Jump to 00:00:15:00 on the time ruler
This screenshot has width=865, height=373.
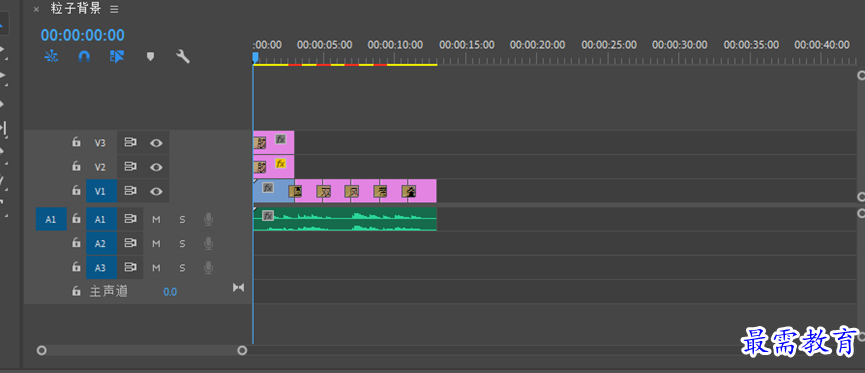tap(467, 45)
